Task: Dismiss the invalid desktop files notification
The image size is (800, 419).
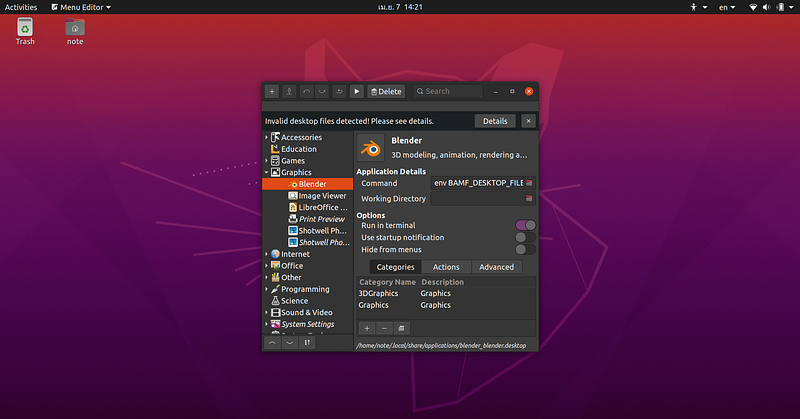Action: (528, 121)
